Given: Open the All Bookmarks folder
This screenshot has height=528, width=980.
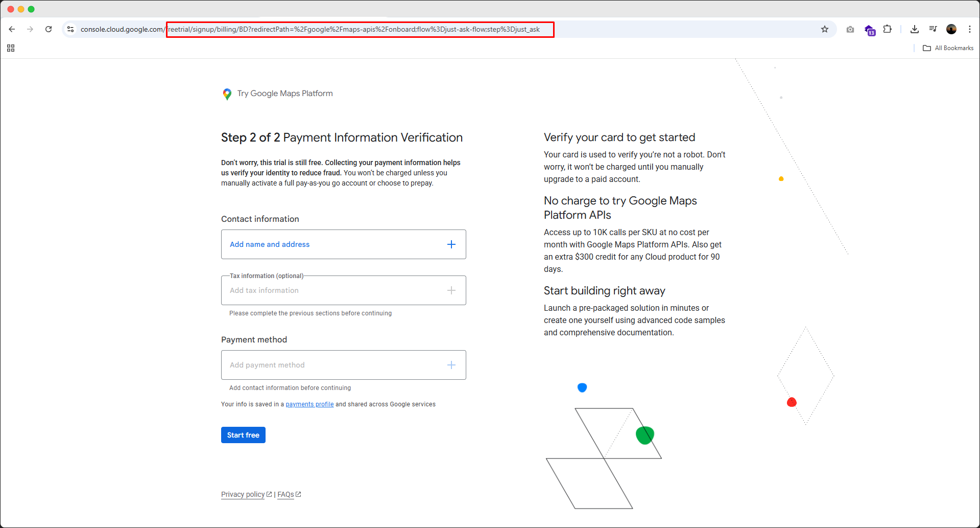Looking at the screenshot, I should click(x=948, y=48).
